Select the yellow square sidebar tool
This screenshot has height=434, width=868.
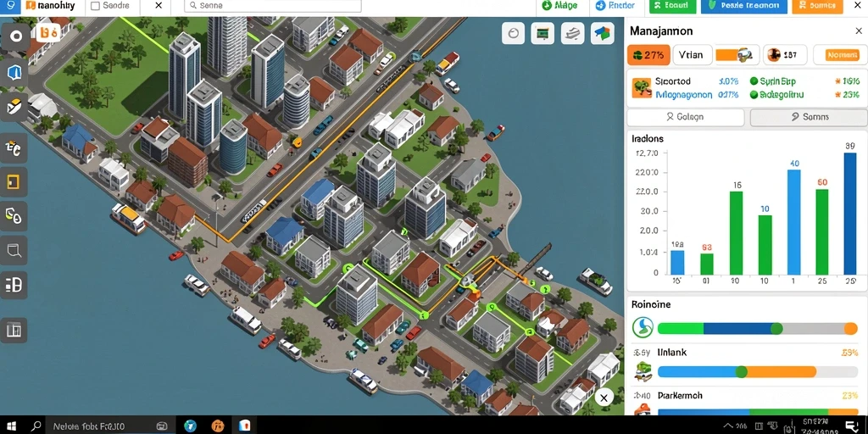coord(14,181)
